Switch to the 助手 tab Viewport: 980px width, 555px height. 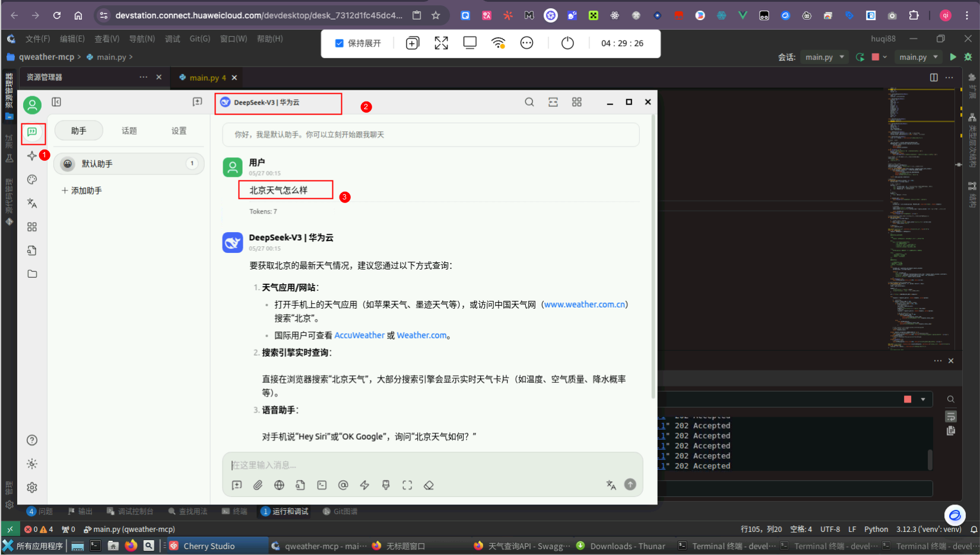79,131
